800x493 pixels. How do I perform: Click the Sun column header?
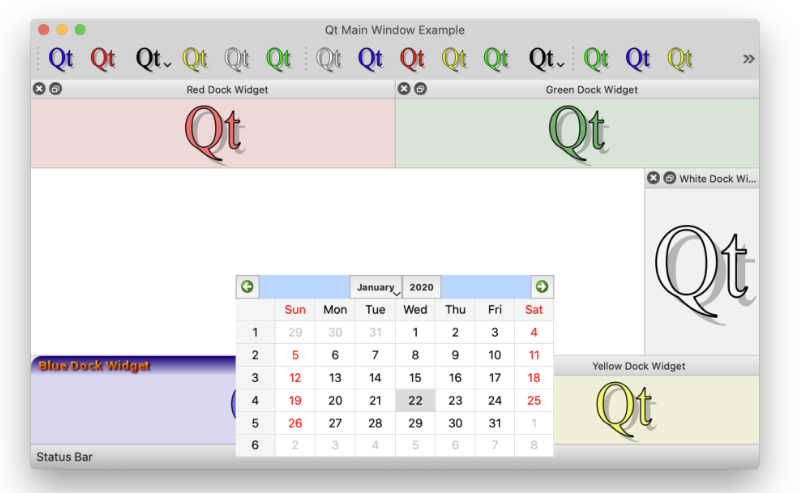(x=295, y=310)
